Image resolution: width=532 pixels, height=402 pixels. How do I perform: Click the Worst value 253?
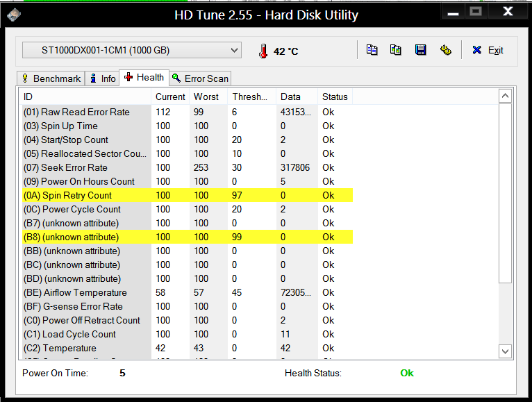coord(201,167)
